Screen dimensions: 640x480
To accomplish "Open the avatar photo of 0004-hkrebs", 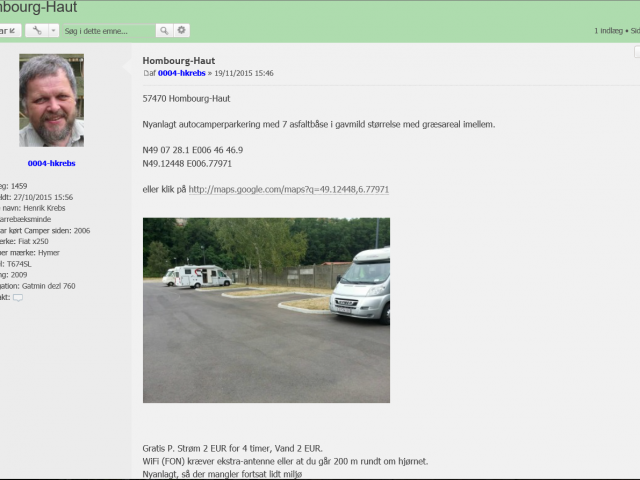I will 51,100.
